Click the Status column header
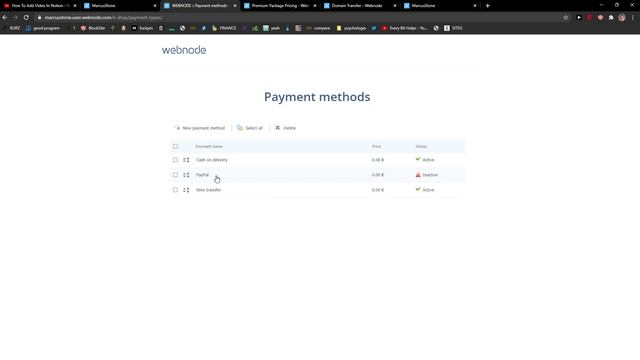The height and width of the screenshot is (360, 640). 421,147
